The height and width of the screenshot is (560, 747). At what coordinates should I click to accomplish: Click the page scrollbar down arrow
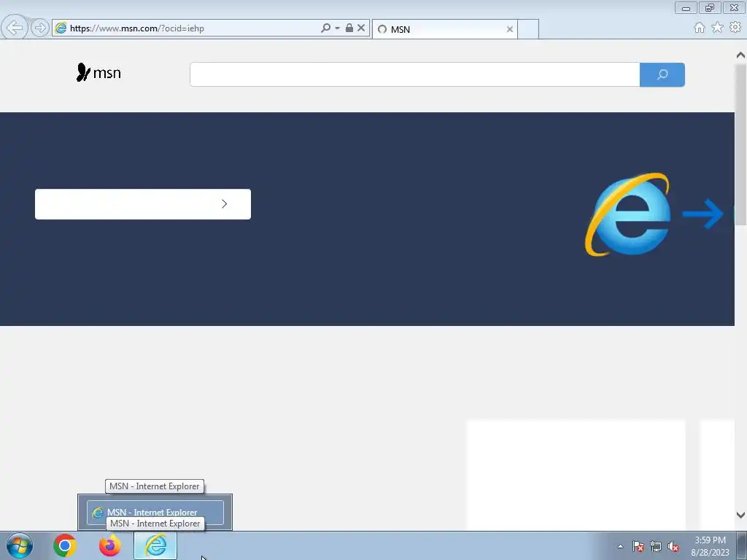(740, 515)
